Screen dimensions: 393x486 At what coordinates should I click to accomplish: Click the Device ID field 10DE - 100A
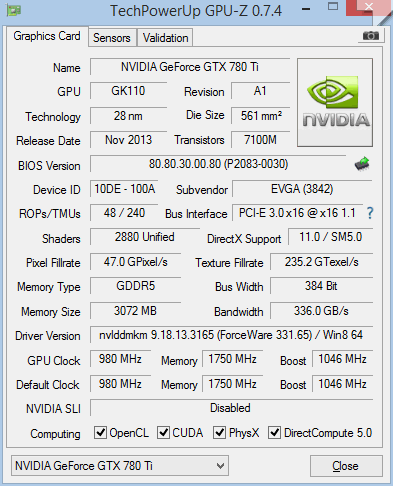coord(124,189)
